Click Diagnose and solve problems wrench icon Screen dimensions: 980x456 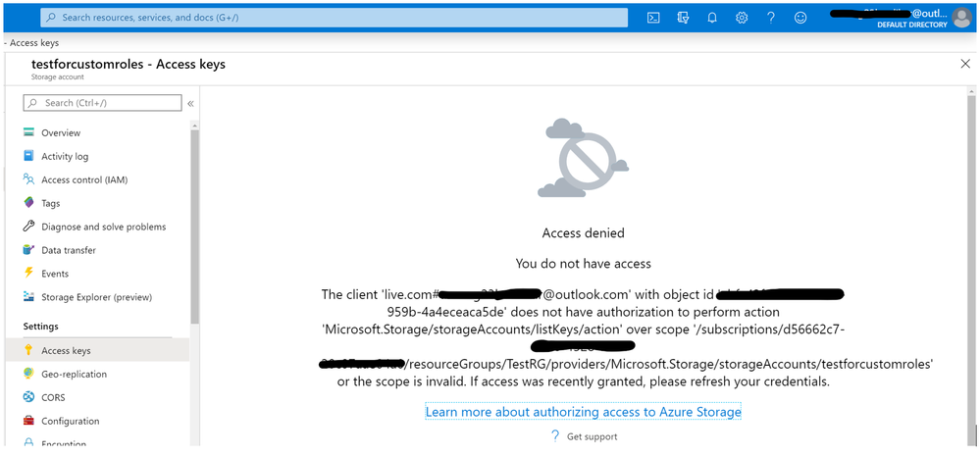tap(28, 227)
